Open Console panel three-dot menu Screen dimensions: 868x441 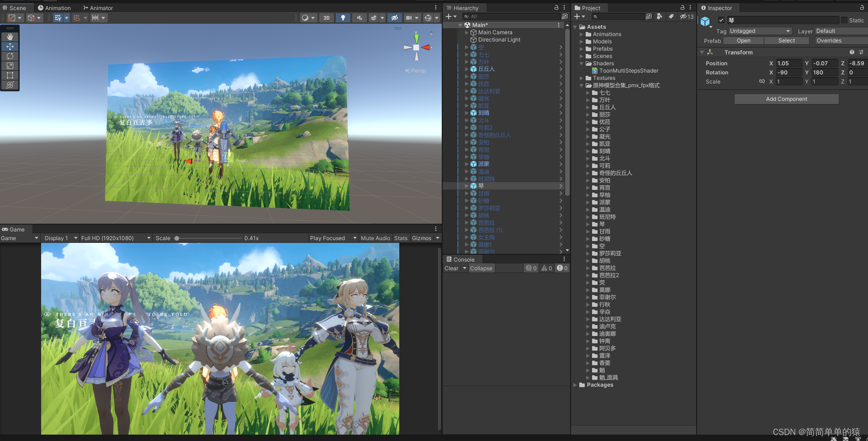coord(564,259)
